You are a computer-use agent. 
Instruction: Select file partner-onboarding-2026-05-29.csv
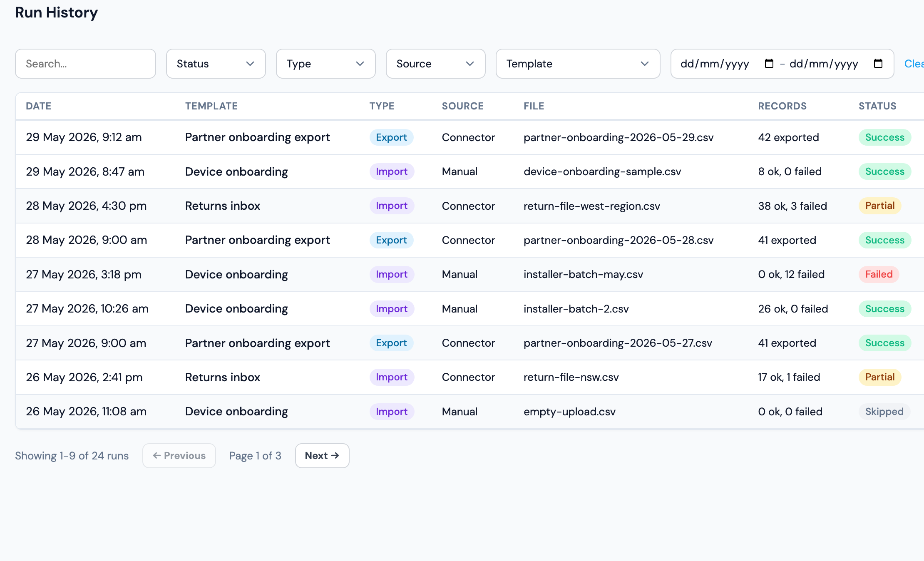(x=618, y=137)
